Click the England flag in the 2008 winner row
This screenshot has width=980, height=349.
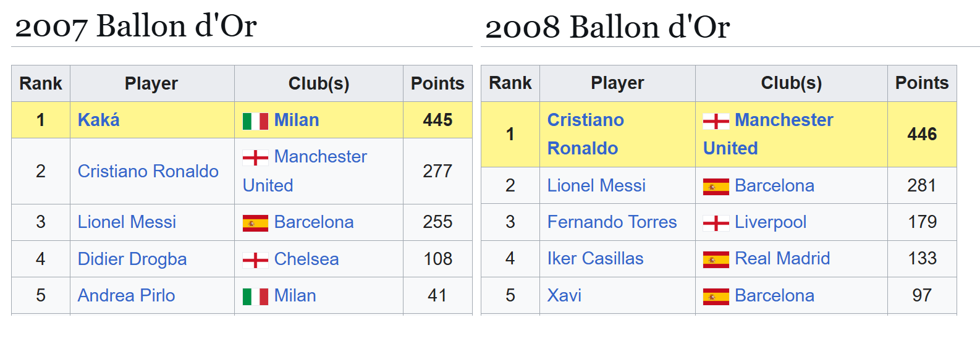716,121
